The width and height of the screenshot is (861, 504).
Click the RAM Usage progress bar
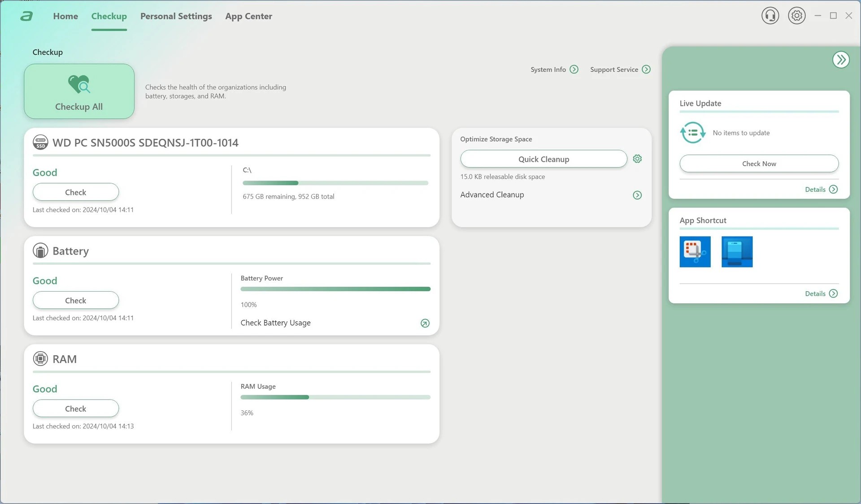(335, 397)
